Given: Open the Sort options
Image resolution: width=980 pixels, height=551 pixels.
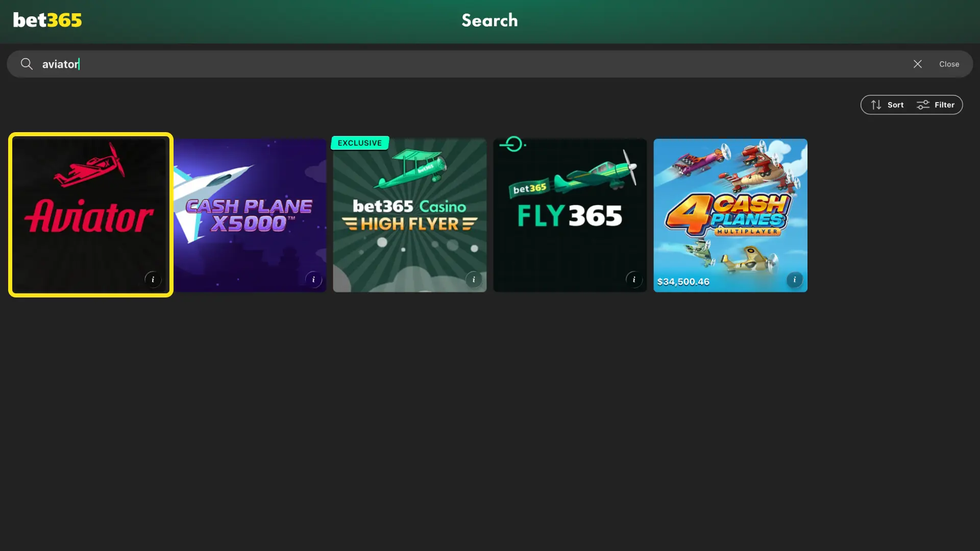Looking at the screenshot, I should tap(887, 105).
